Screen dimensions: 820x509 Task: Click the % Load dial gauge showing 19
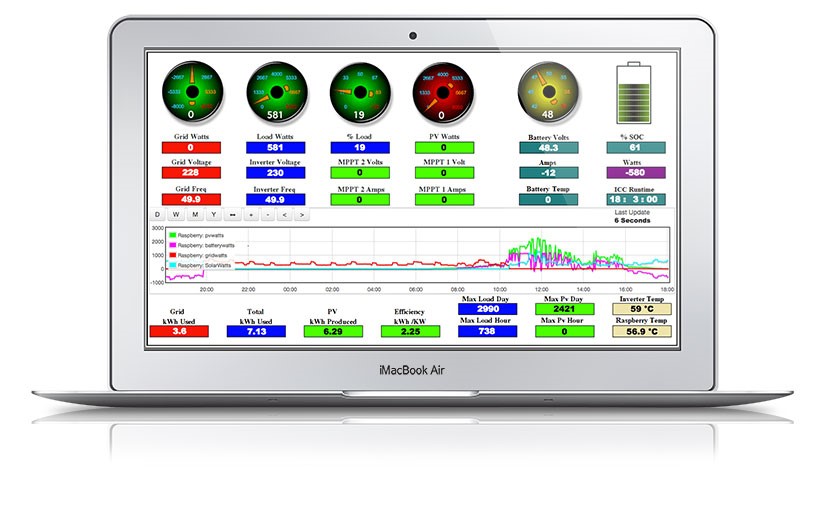click(x=360, y=93)
